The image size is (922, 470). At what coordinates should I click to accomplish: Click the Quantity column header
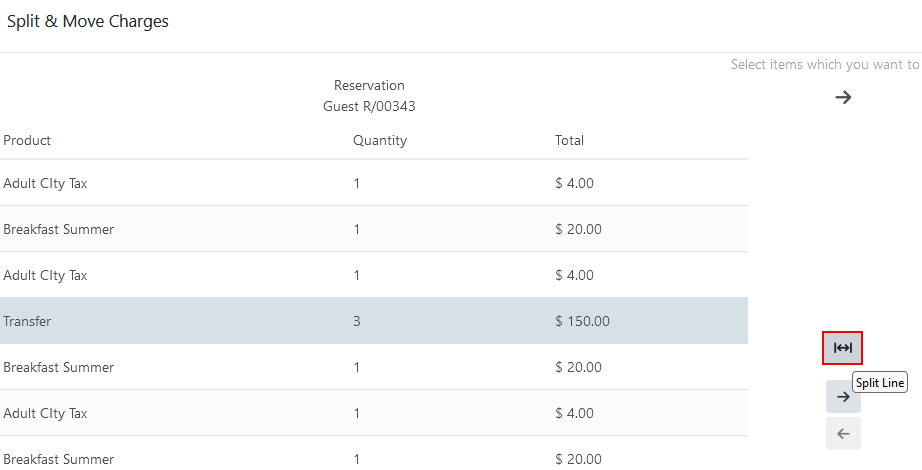tap(380, 140)
